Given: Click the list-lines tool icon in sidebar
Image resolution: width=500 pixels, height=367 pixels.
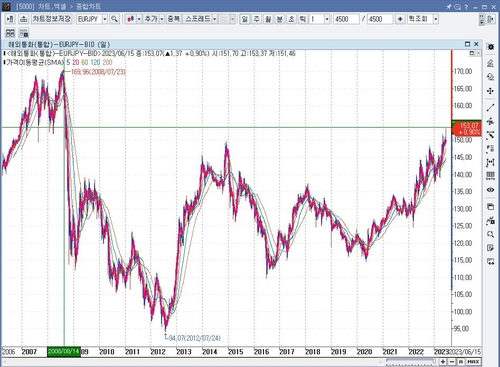Looking at the screenshot, I should point(490,149).
